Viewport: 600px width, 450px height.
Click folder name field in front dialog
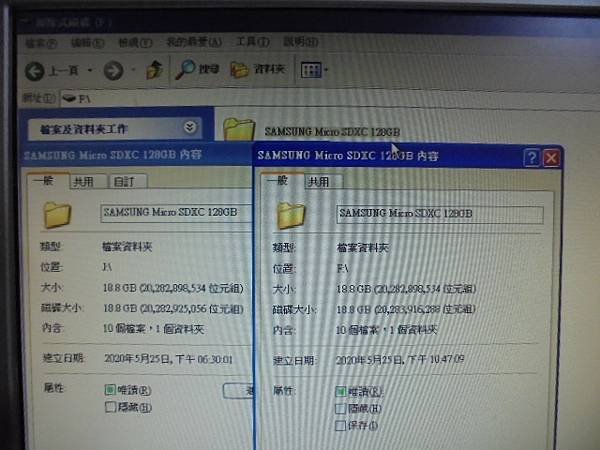pyautogui.click(x=440, y=214)
